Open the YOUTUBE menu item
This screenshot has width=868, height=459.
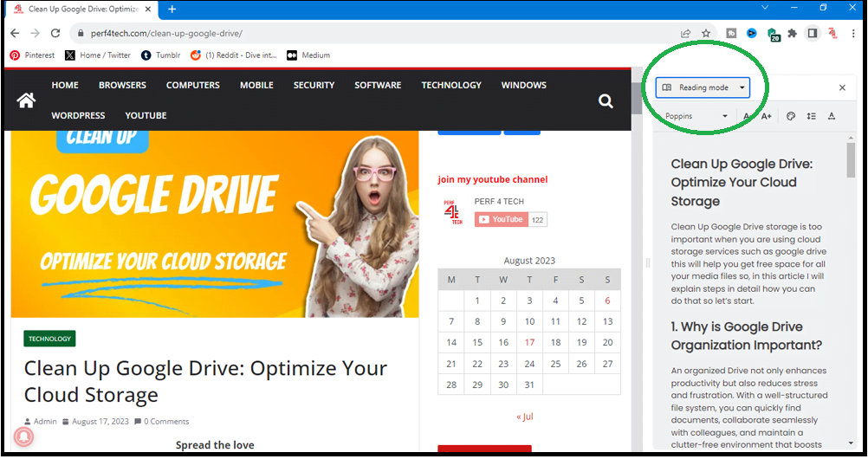coord(146,116)
